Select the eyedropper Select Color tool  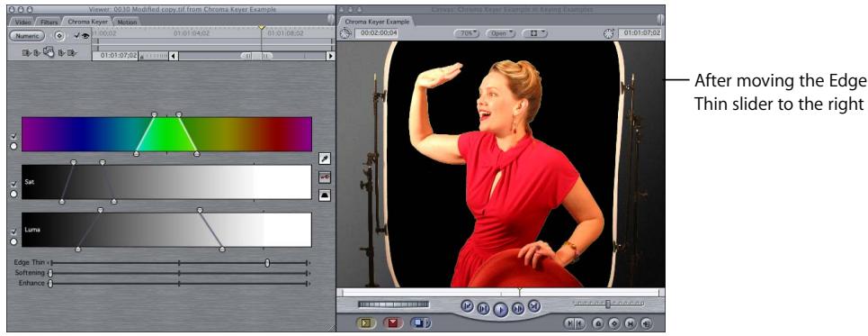coord(325,159)
